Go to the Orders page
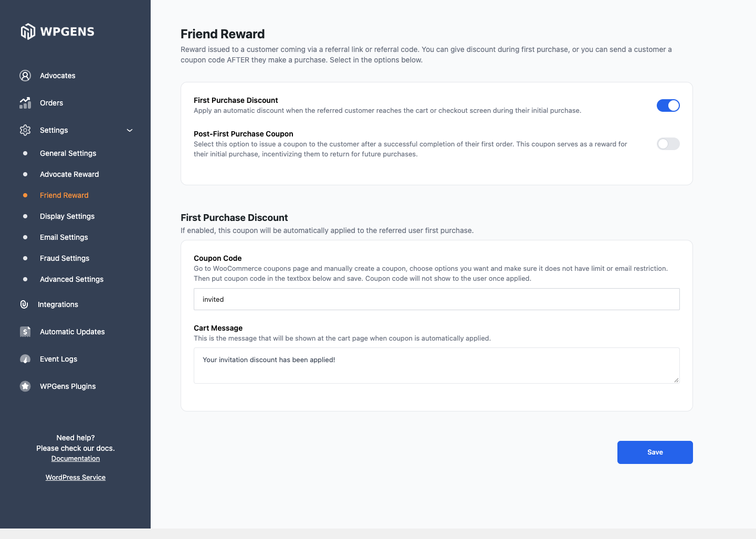This screenshot has height=539, width=756. point(51,103)
